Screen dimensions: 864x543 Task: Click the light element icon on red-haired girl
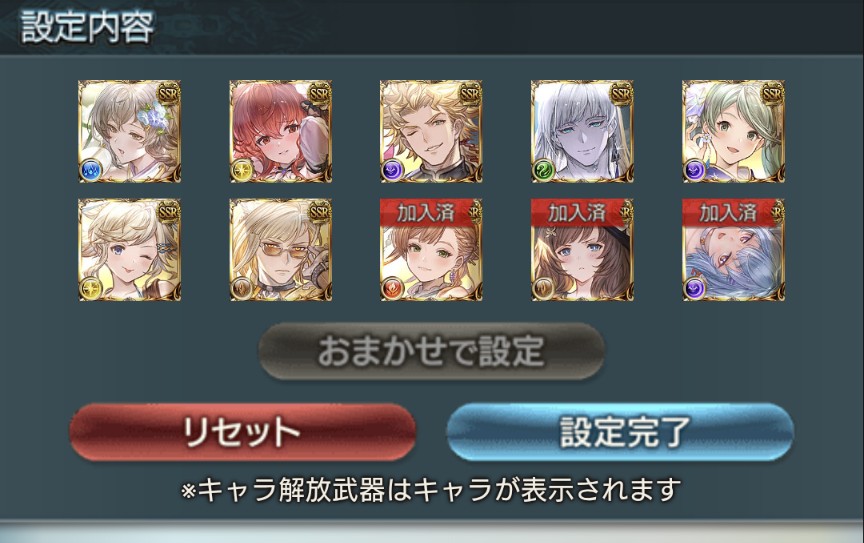point(241,170)
